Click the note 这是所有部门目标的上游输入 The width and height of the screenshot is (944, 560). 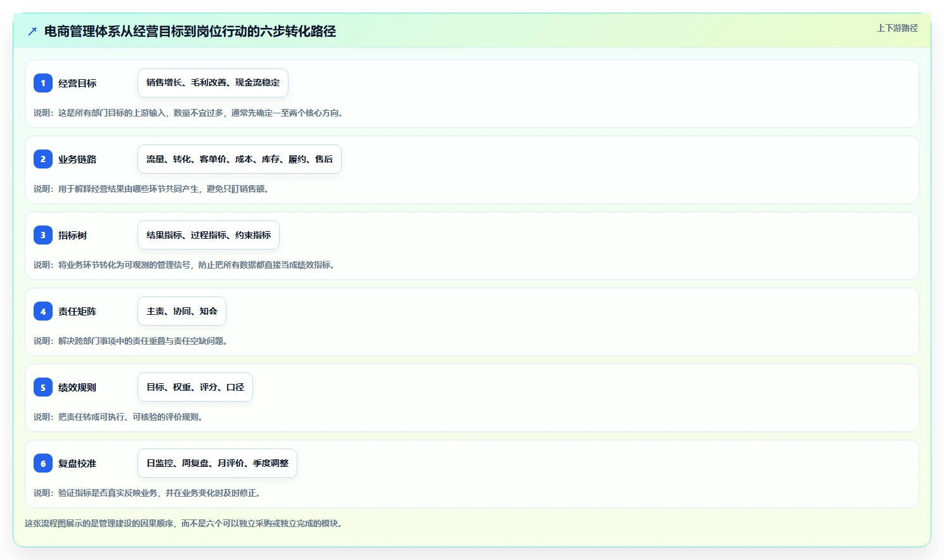tap(112, 113)
